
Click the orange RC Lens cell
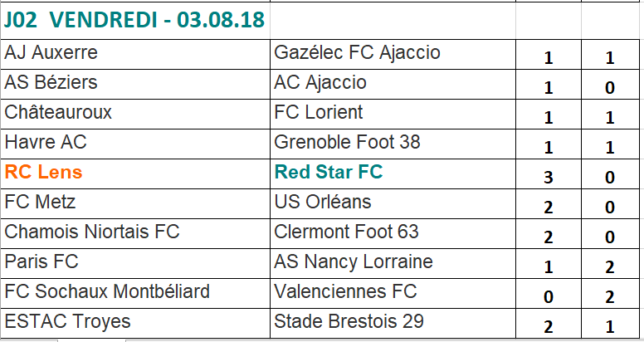(x=43, y=173)
